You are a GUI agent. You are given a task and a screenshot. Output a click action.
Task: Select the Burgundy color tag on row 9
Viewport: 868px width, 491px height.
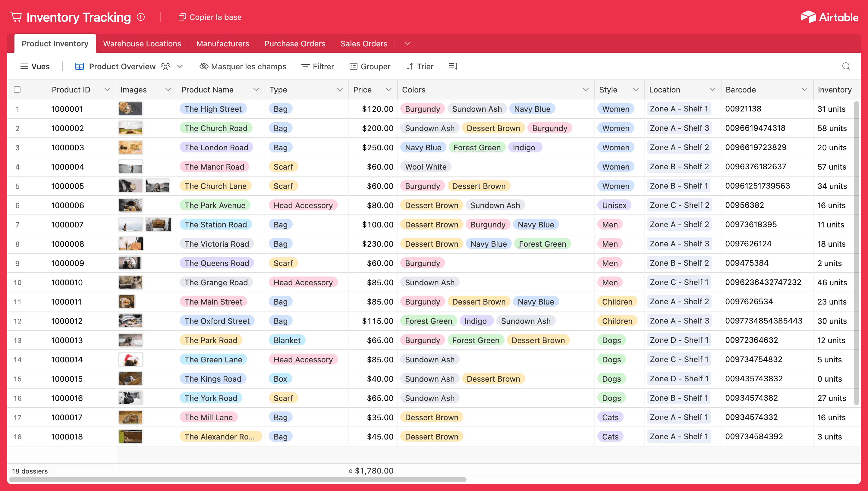422,263
